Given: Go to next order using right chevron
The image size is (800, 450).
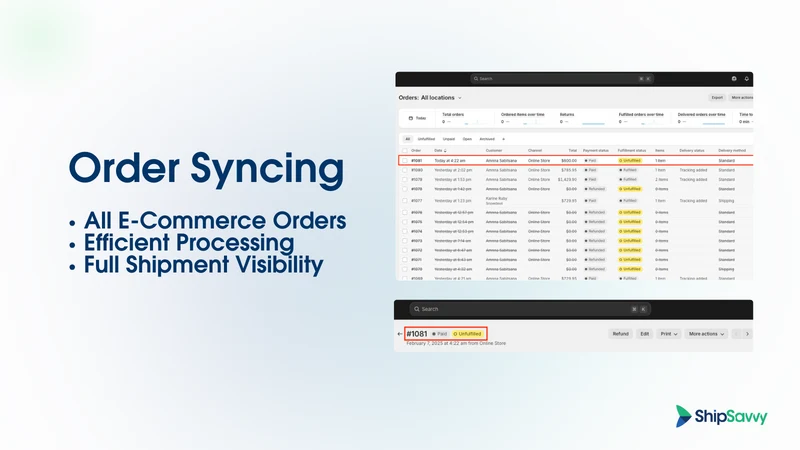Looking at the screenshot, I should pos(747,334).
